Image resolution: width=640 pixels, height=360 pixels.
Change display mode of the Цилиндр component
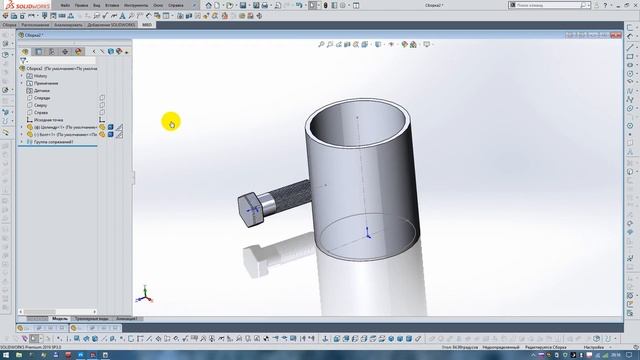111,127
